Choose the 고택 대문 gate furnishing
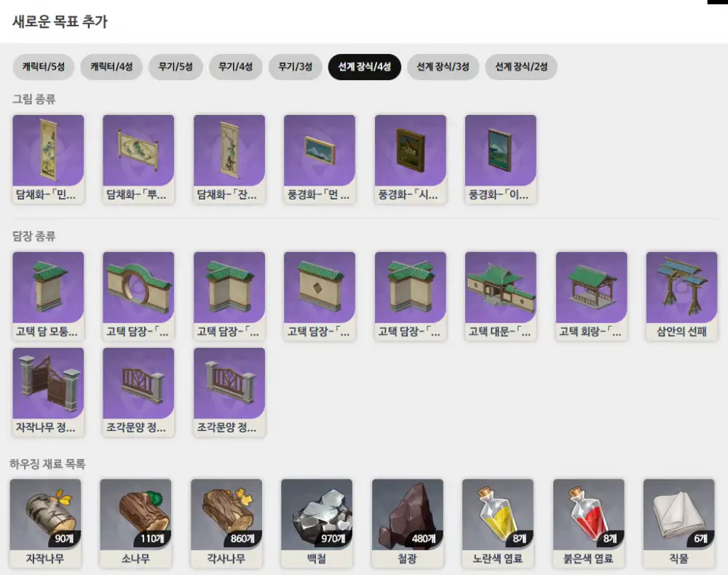Viewport: 728px width, 575px height. tap(501, 296)
